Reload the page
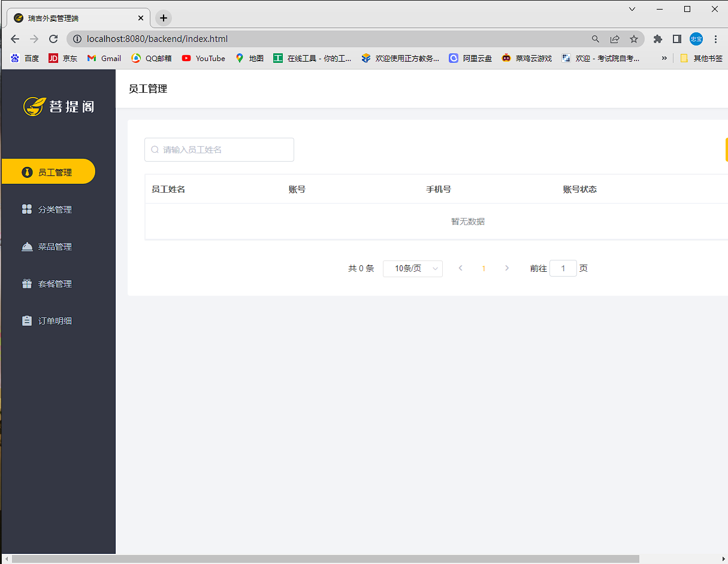This screenshot has width=728, height=564. click(x=53, y=39)
